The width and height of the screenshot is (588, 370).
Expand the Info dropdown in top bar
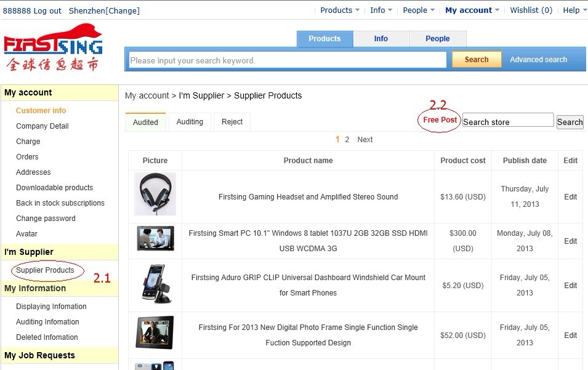381,10
